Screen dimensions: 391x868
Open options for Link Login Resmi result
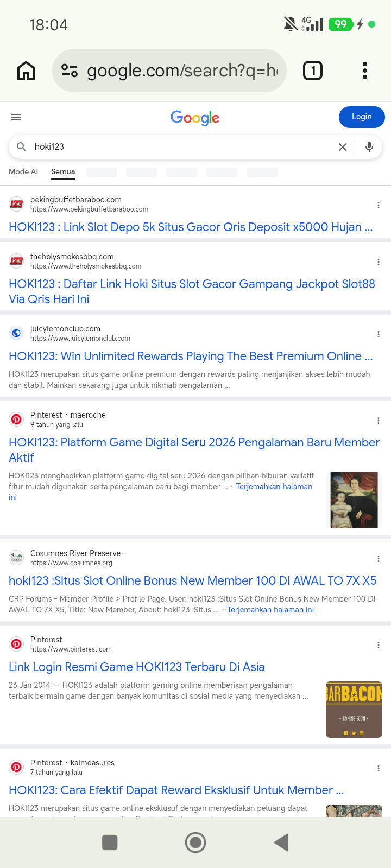(379, 645)
